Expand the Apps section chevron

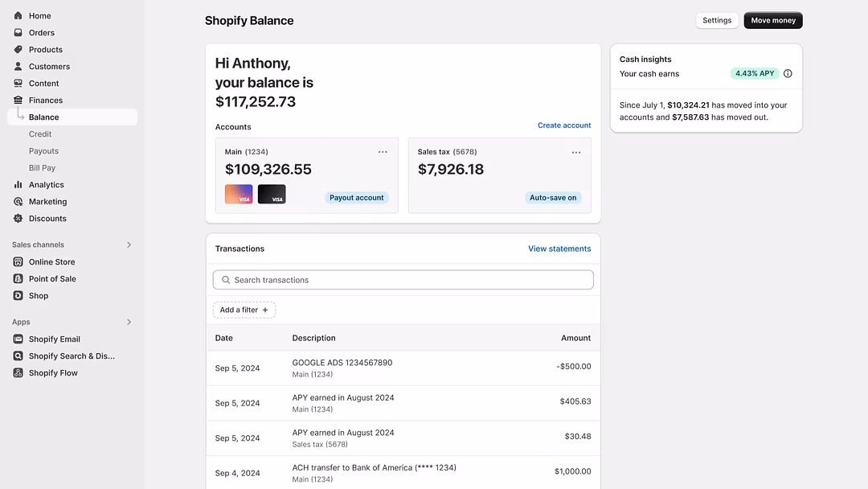(x=129, y=322)
